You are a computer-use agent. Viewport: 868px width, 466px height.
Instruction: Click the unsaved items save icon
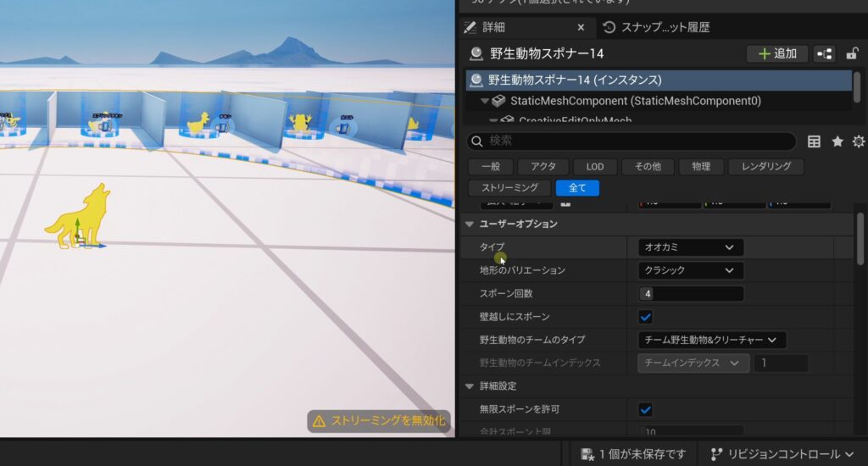click(587, 454)
